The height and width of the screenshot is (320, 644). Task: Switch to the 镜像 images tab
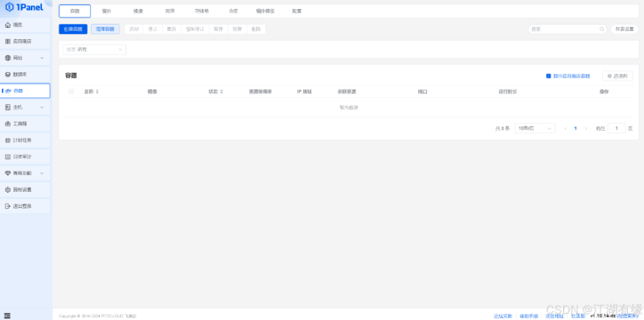[x=139, y=11]
